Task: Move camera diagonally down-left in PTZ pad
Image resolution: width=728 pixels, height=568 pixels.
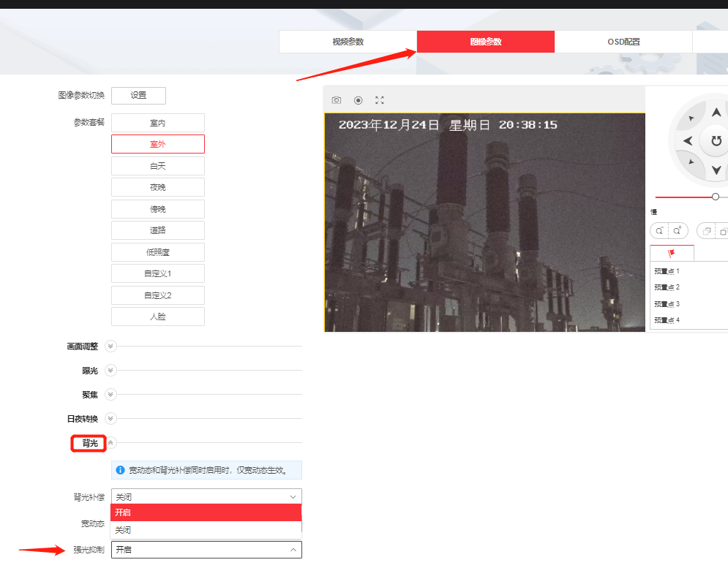Action: tap(691, 162)
